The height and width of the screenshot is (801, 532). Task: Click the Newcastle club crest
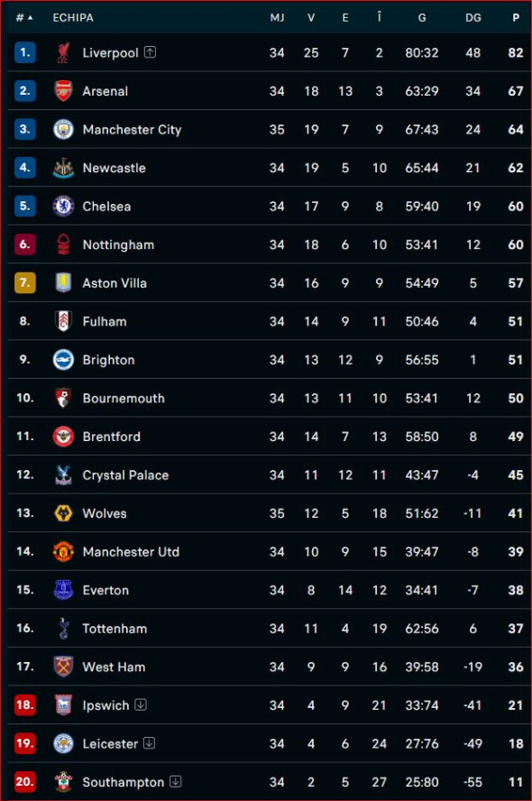[x=62, y=168]
